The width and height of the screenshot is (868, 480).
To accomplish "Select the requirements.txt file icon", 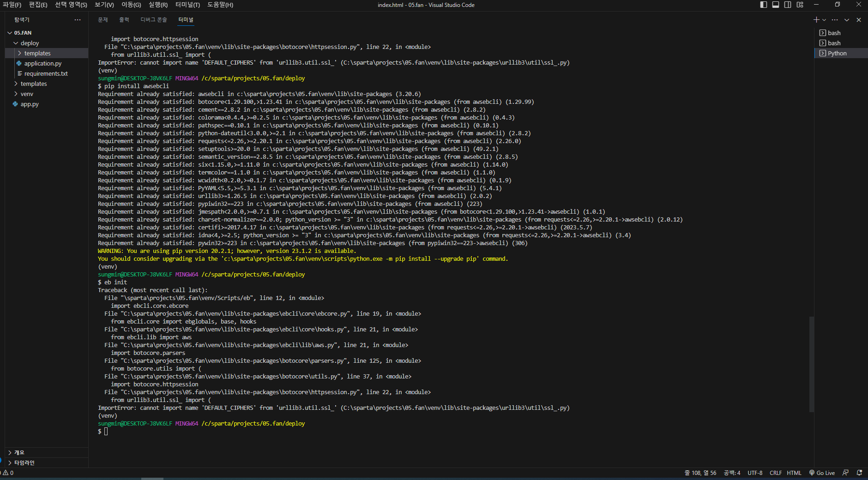I will 20,73.
